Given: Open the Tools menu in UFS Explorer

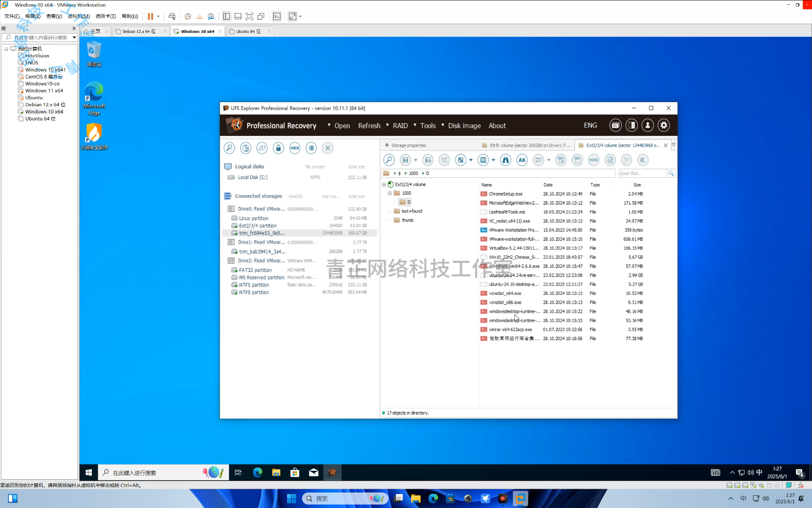Looking at the screenshot, I should tap(428, 126).
